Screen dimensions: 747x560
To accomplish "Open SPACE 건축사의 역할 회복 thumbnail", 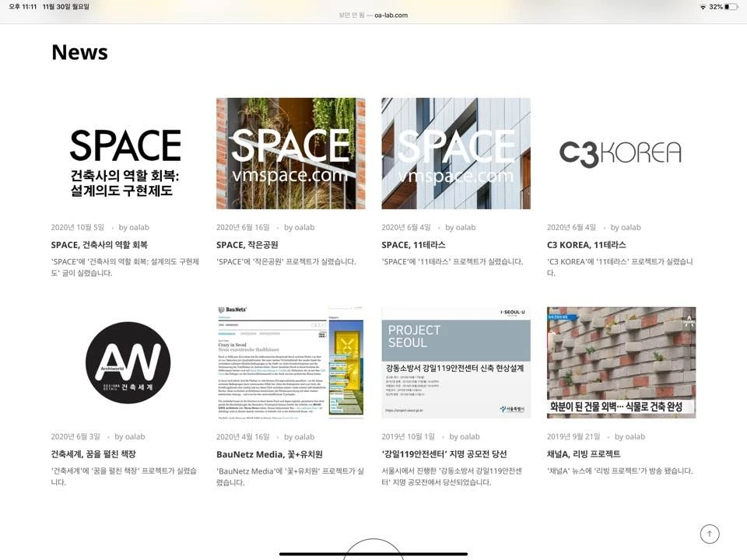I will (x=125, y=153).
